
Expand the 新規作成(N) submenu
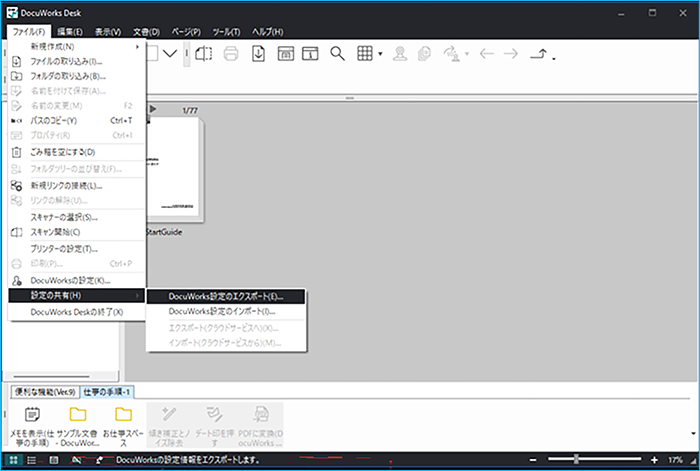[76, 46]
